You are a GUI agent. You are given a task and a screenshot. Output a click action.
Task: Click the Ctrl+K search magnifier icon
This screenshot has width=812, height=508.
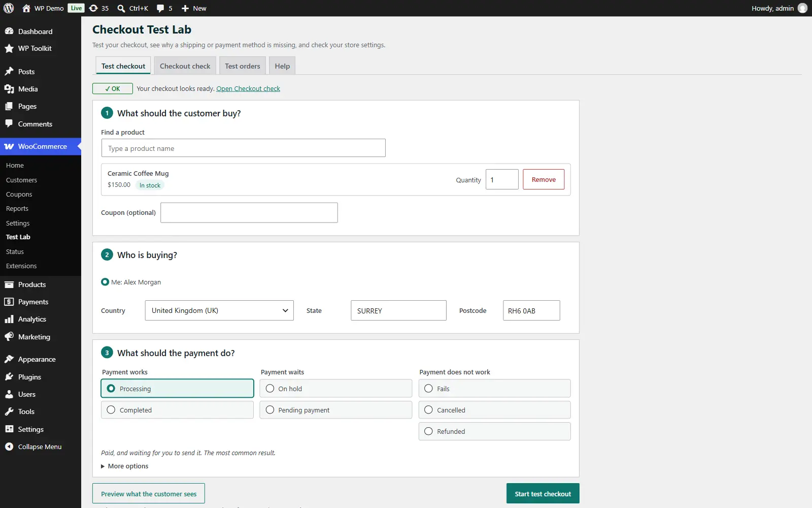121,8
